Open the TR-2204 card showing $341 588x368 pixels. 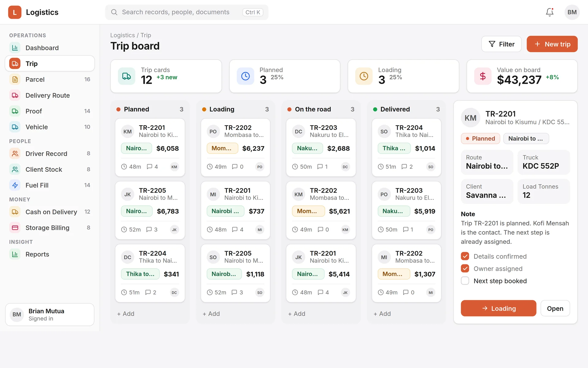tap(150, 273)
